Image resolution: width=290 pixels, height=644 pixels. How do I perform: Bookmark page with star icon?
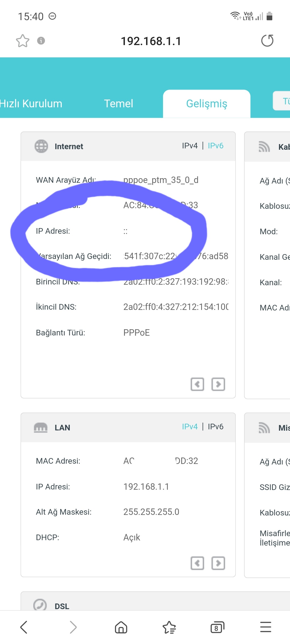(23, 41)
